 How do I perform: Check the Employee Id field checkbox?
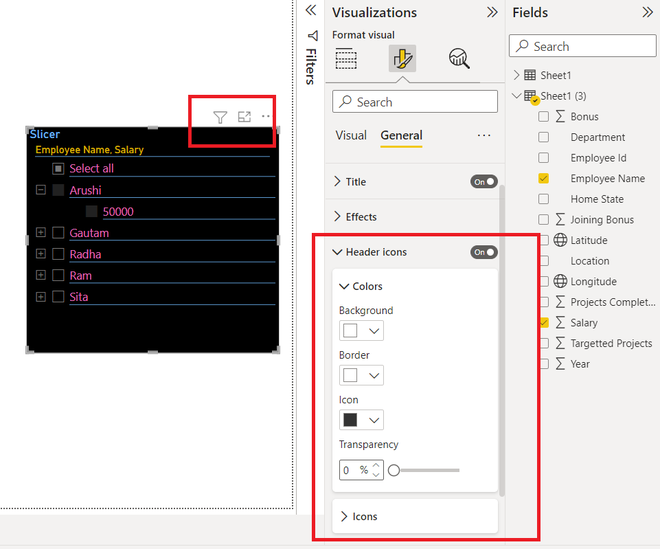point(543,157)
